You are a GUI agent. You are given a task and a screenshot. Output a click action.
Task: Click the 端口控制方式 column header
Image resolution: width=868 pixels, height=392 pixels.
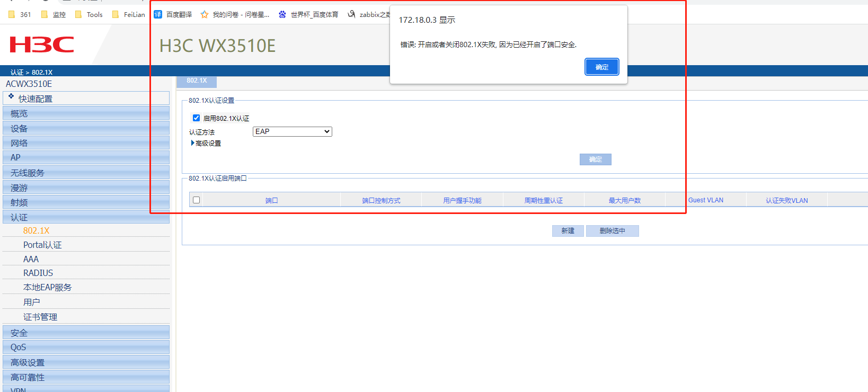pos(381,200)
